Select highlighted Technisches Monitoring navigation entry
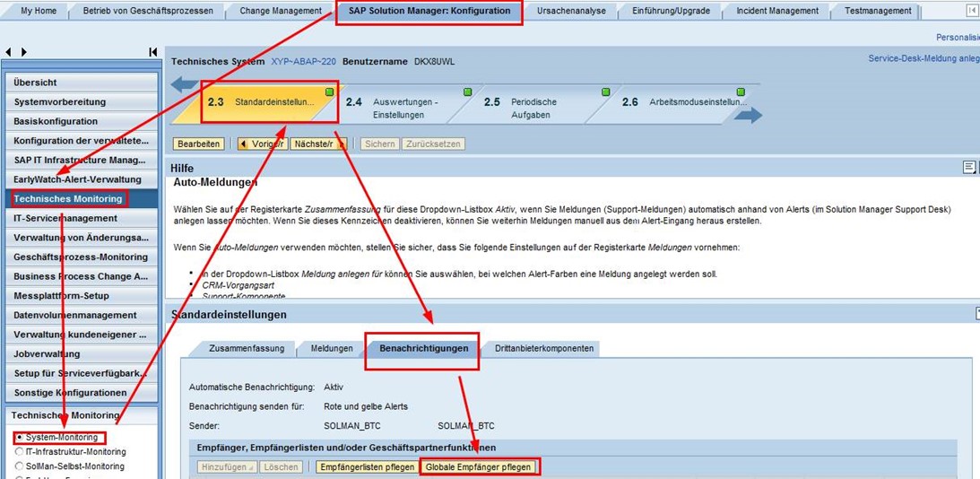This screenshot has width=980, height=479. pos(82,199)
